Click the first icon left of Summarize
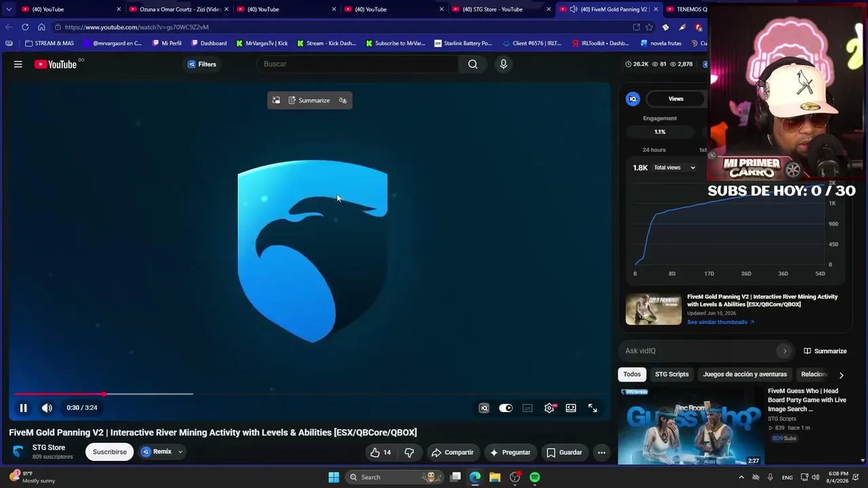 pyautogui.click(x=276, y=100)
